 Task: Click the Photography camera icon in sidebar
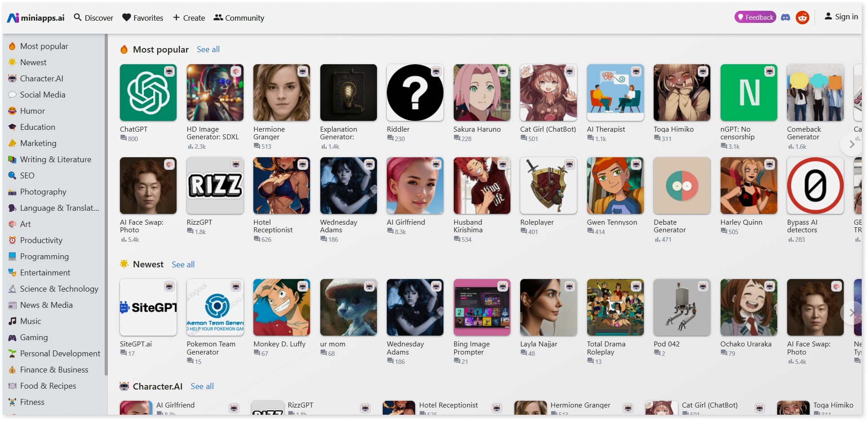12,192
